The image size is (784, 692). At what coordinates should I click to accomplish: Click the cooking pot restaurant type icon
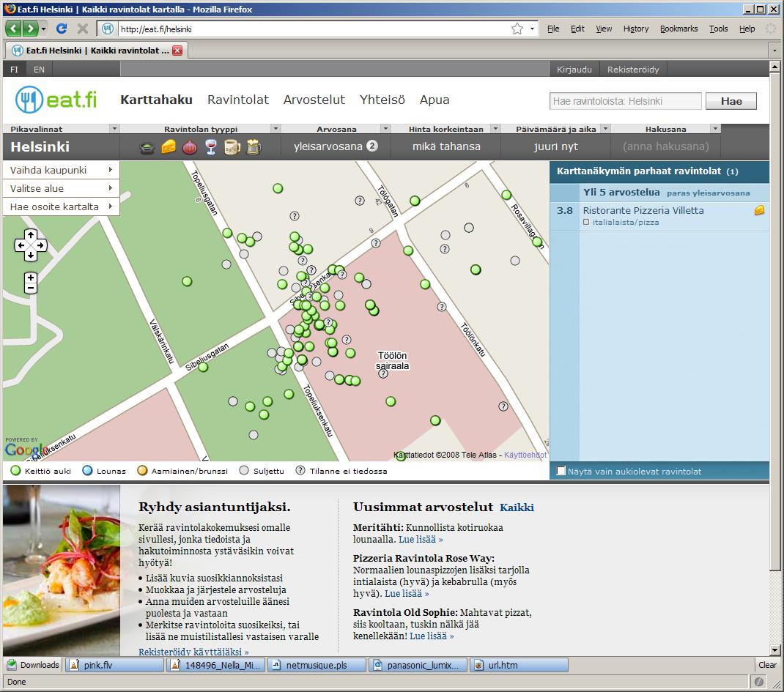coord(147,147)
